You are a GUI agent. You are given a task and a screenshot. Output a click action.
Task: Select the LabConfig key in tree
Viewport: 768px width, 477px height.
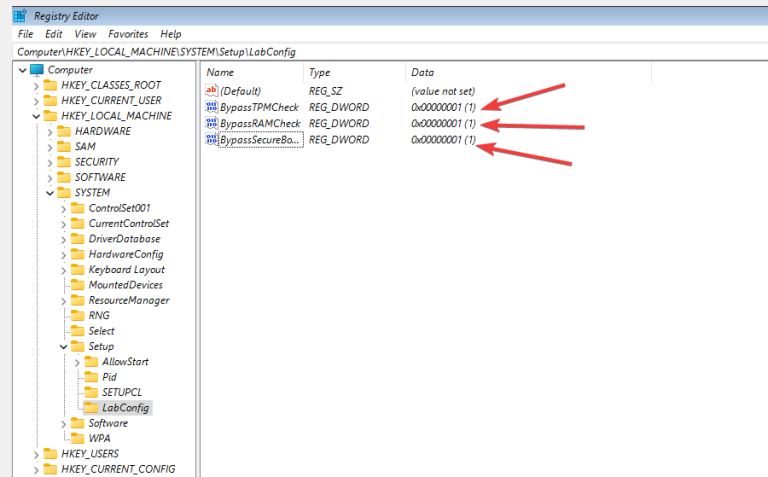[125, 407]
